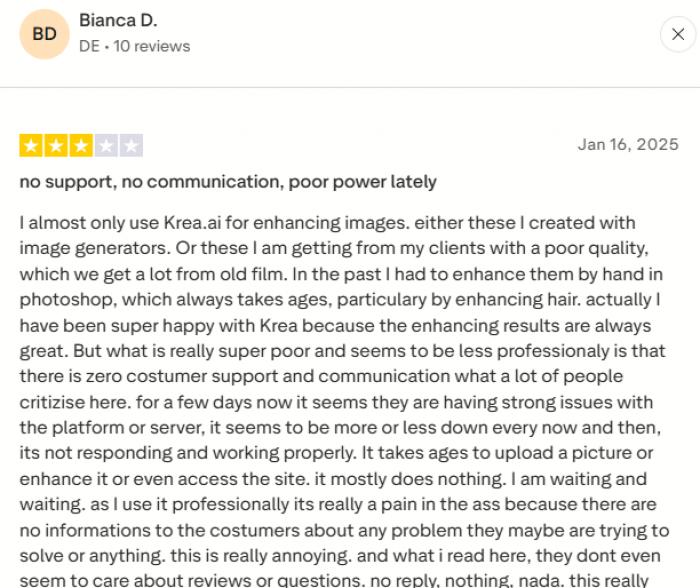Open Bianca D. reviewer profile name

(118, 21)
